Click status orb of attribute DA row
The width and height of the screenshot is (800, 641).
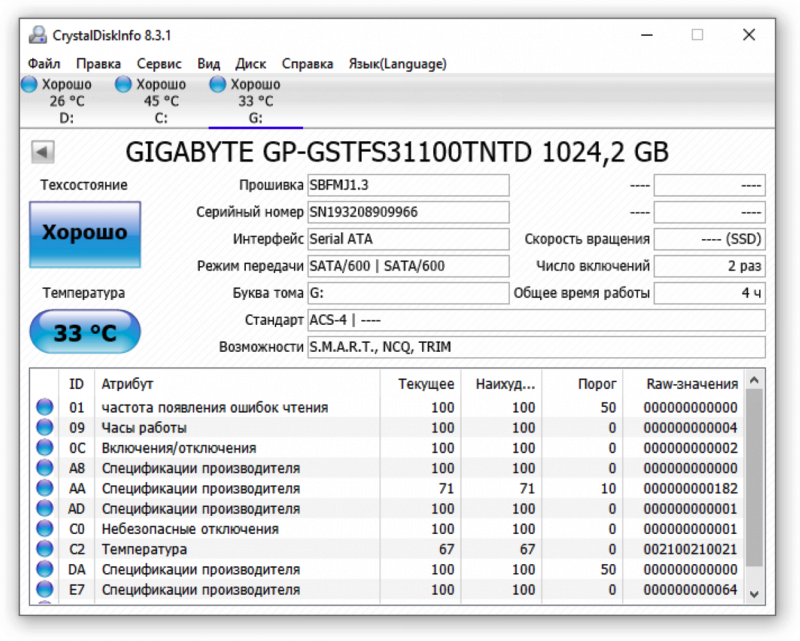(45, 569)
